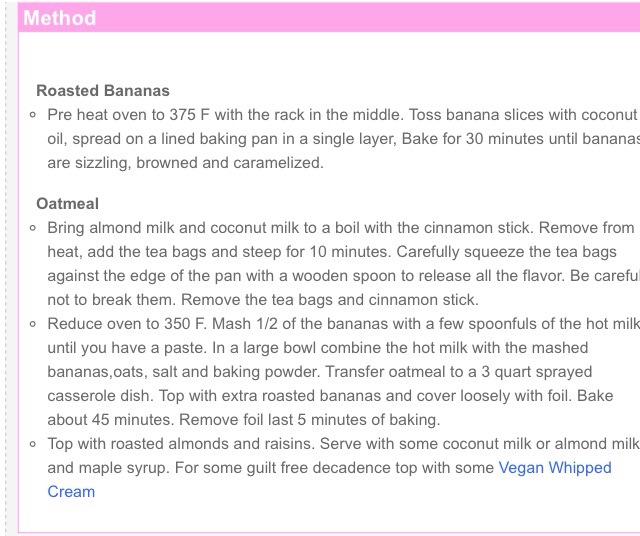The image size is (640, 536).
Task: Click the 375 F temperature text
Action: [x=189, y=115]
